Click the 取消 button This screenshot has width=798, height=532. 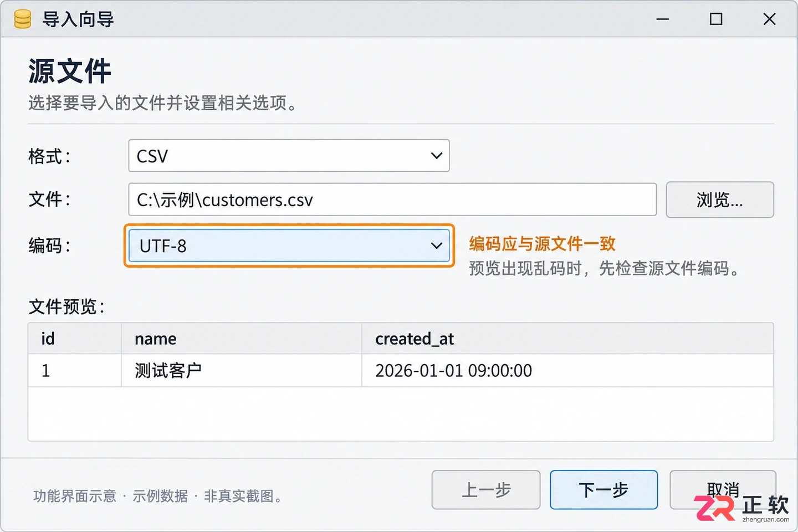coord(723,490)
